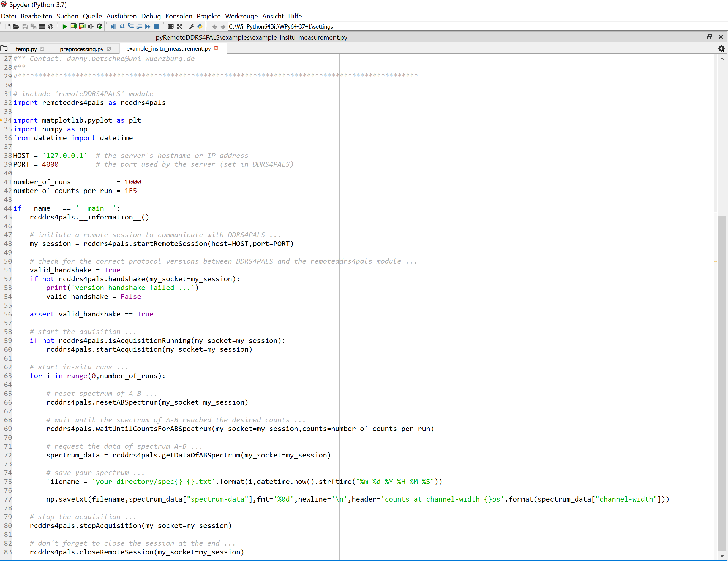Toggle fullscreen mode icon
The image size is (728, 561).
[x=180, y=27]
